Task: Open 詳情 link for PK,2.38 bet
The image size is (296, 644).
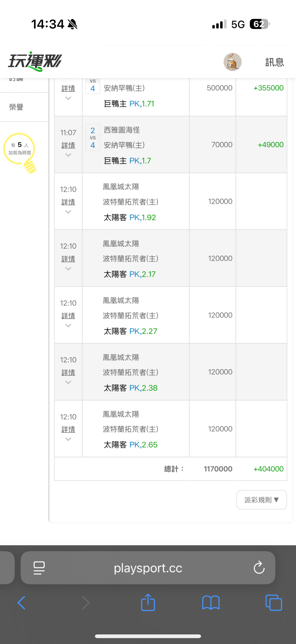Action: click(x=68, y=372)
